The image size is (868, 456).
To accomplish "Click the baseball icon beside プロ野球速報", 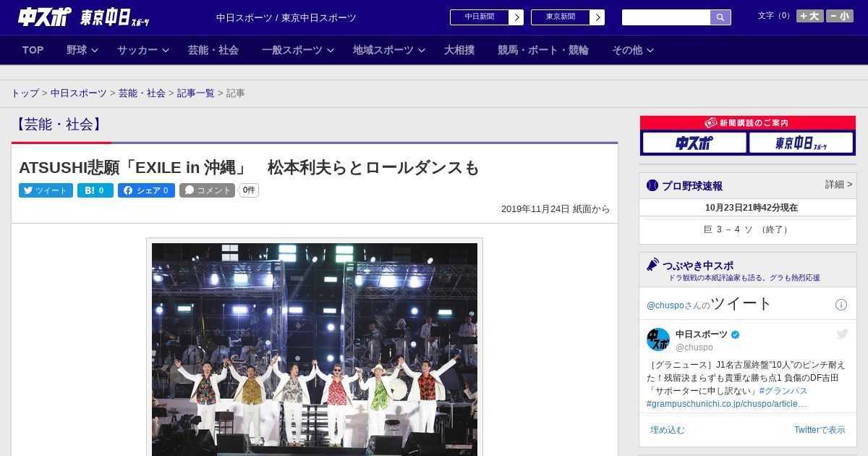I will click(652, 185).
